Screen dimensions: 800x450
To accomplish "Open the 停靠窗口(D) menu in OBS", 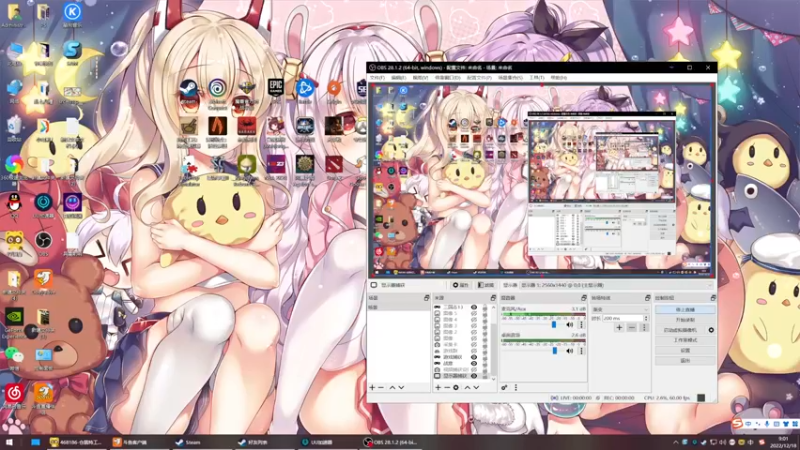I will point(447,78).
